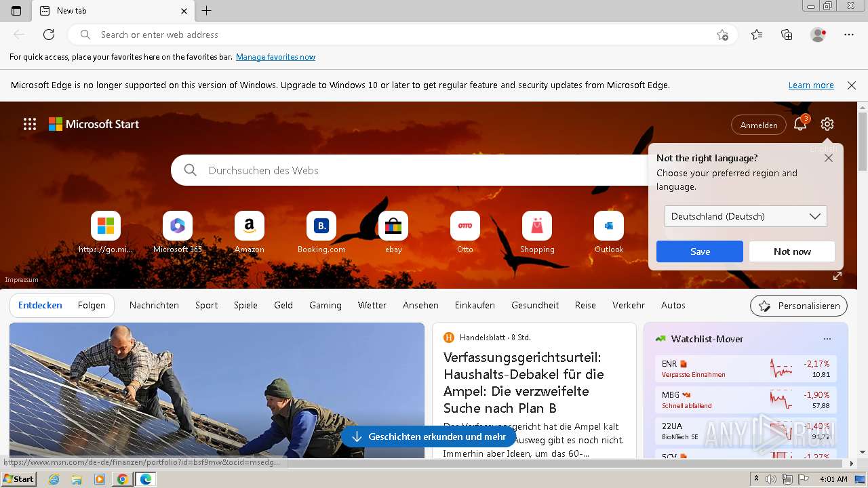This screenshot has width=868, height=488.
Task: Open the Microsoft 365 quick link
Action: pyautogui.click(x=178, y=232)
